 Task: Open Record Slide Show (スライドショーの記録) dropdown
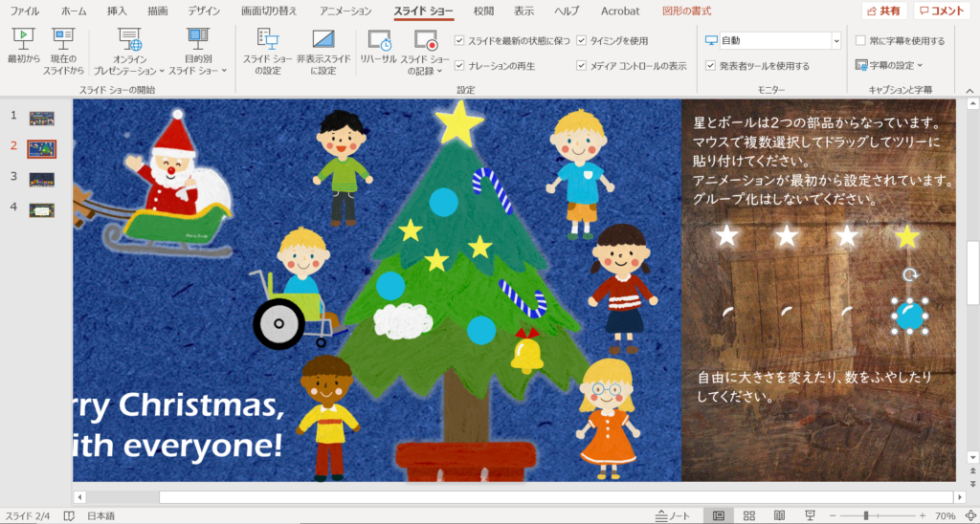[x=425, y=52]
